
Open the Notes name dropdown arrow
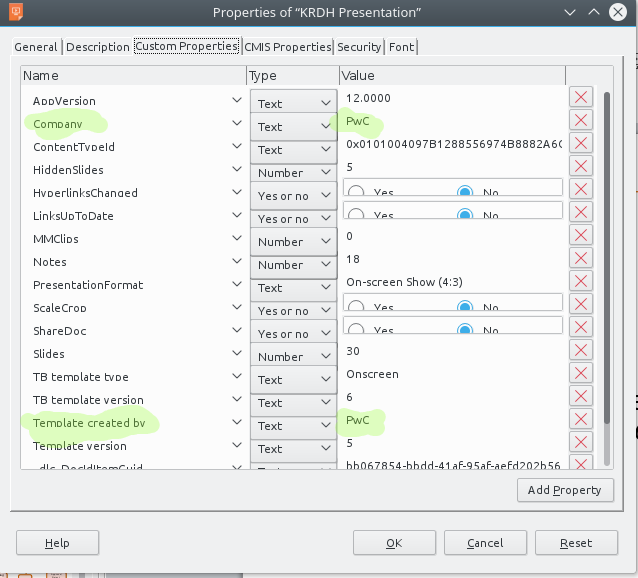(x=237, y=261)
